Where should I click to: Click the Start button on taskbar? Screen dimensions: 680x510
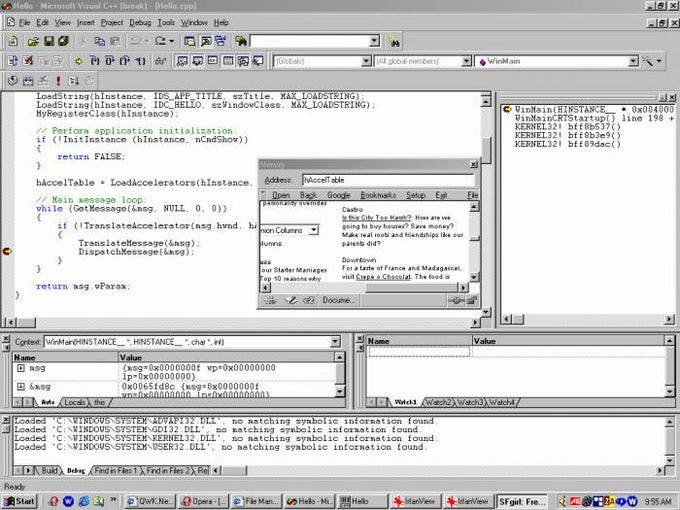(x=20, y=501)
